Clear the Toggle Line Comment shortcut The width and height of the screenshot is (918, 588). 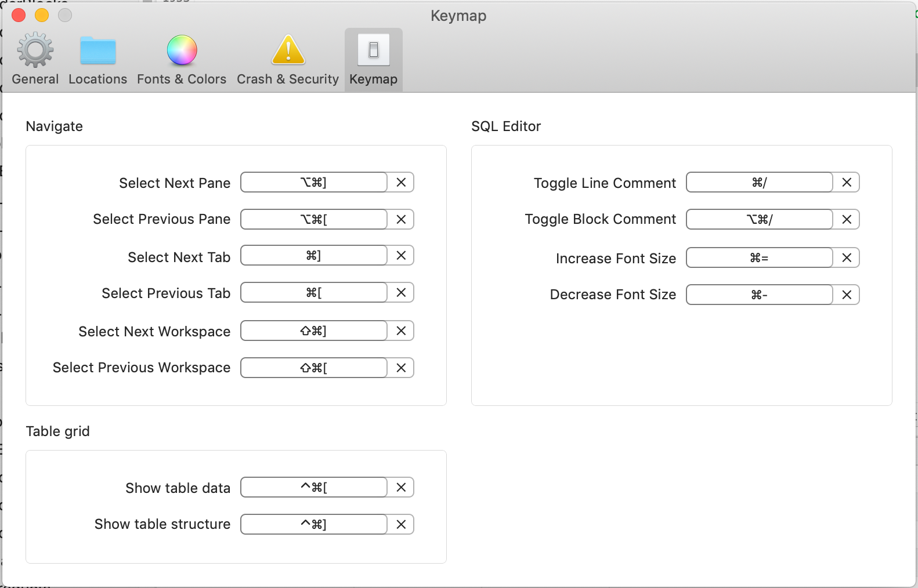847,182
